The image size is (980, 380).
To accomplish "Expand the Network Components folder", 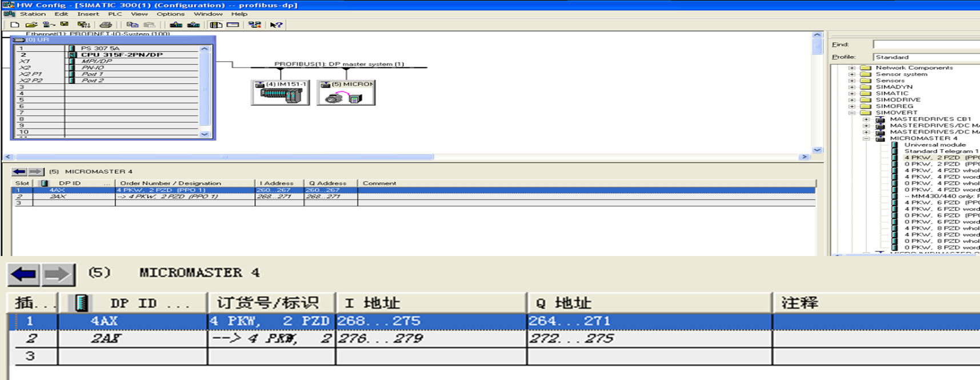I will coord(852,67).
